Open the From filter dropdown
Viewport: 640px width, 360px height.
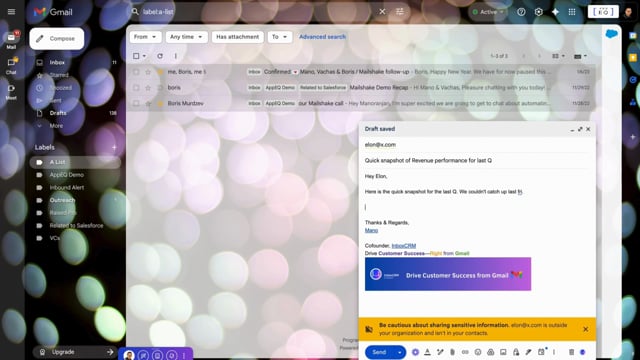145,37
